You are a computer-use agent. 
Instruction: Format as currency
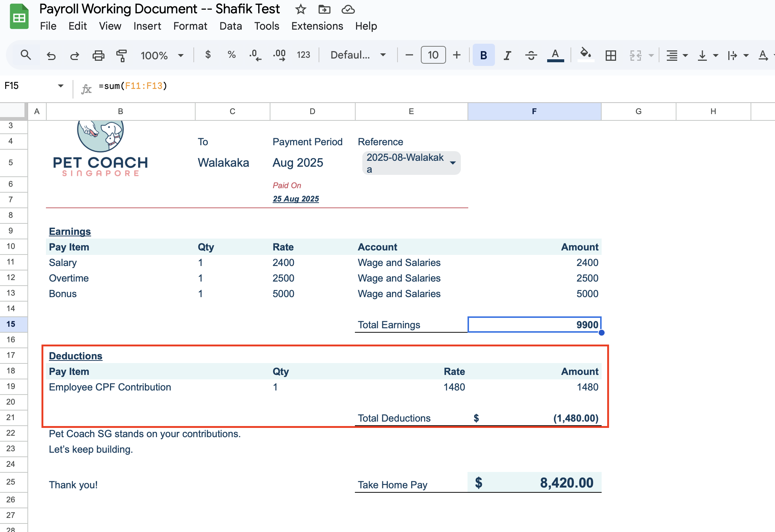tap(208, 55)
